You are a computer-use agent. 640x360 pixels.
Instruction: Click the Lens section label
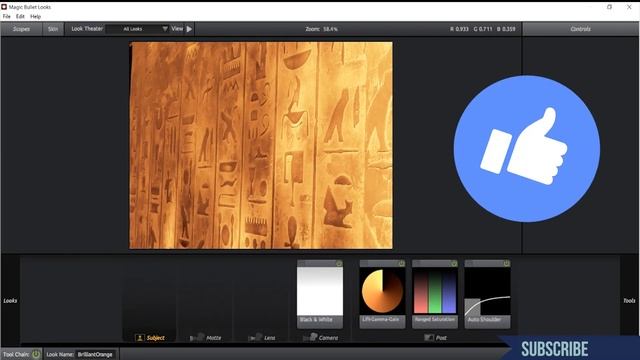point(270,338)
